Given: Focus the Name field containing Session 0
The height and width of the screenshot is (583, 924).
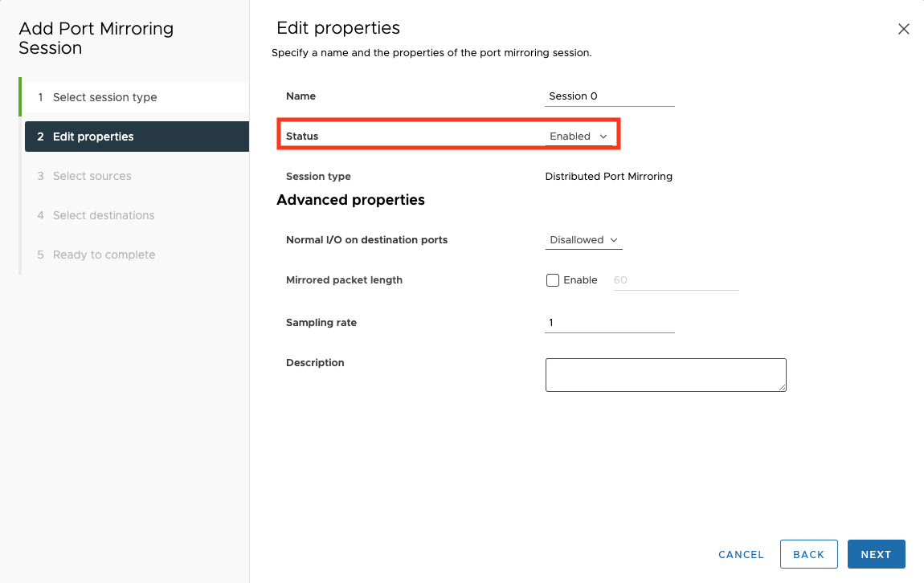Looking at the screenshot, I should pyautogui.click(x=609, y=96).
